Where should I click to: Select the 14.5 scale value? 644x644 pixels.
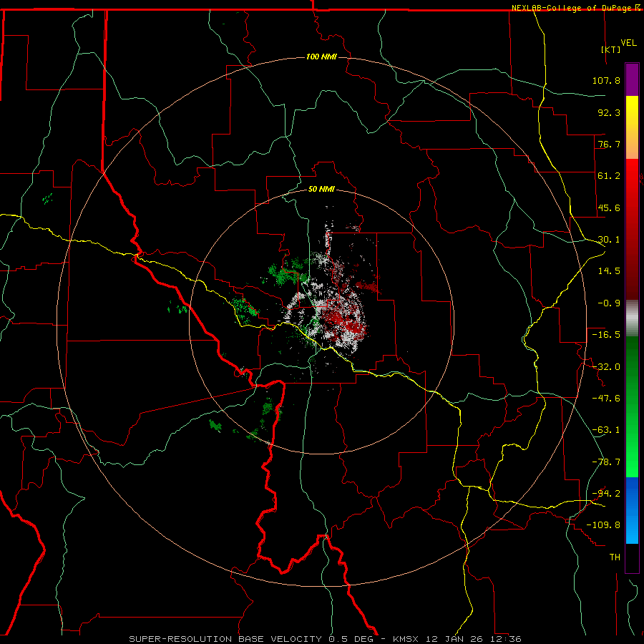point(609,271)
